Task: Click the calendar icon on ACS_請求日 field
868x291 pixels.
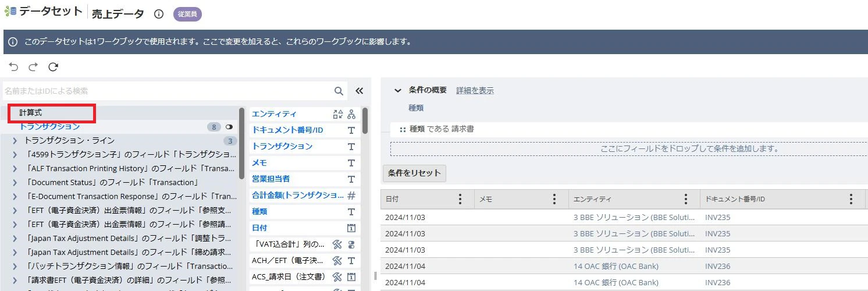Action: click(351, 277)
